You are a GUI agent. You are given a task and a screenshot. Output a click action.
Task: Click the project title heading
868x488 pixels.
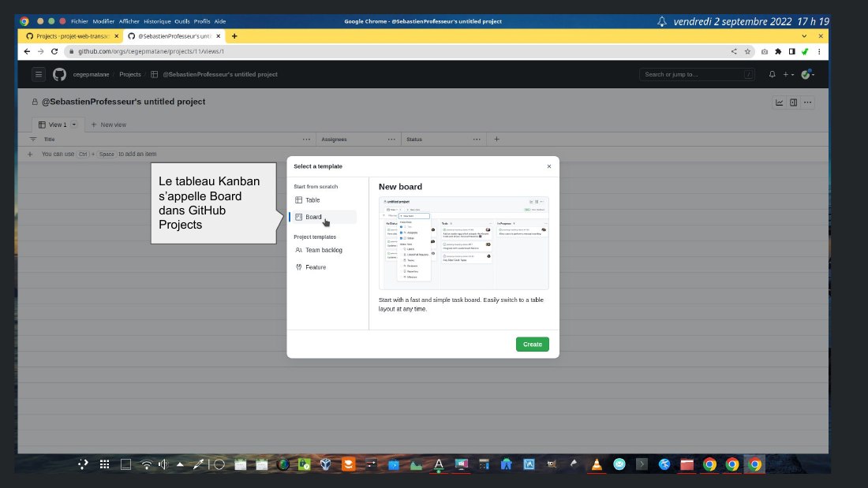pyautogui.click(x=123, y=102)
